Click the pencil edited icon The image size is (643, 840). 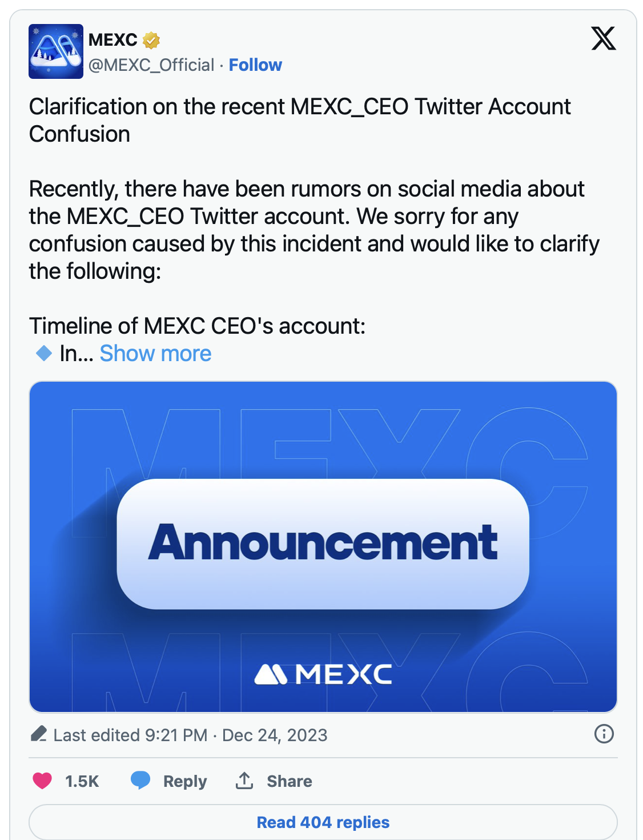[39, 734]
